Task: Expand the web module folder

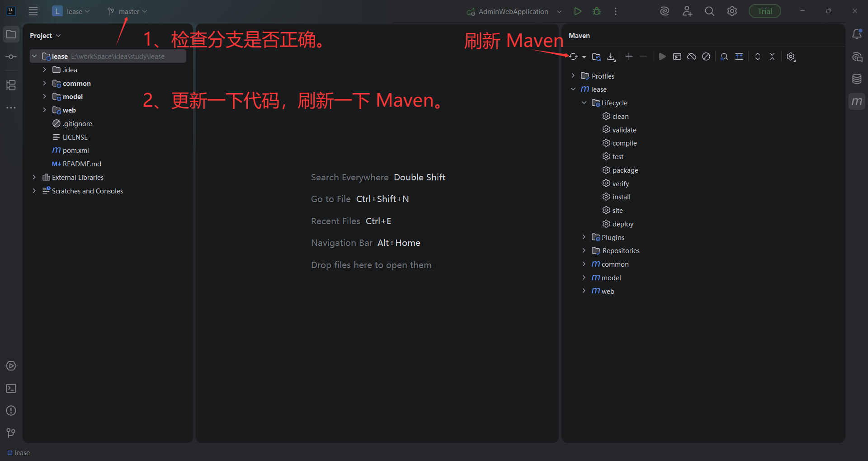Action: (44, 110)
